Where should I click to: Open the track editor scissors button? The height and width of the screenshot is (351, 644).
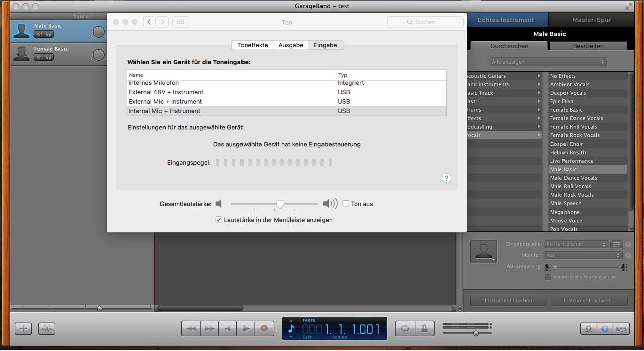tap(47, 328)
